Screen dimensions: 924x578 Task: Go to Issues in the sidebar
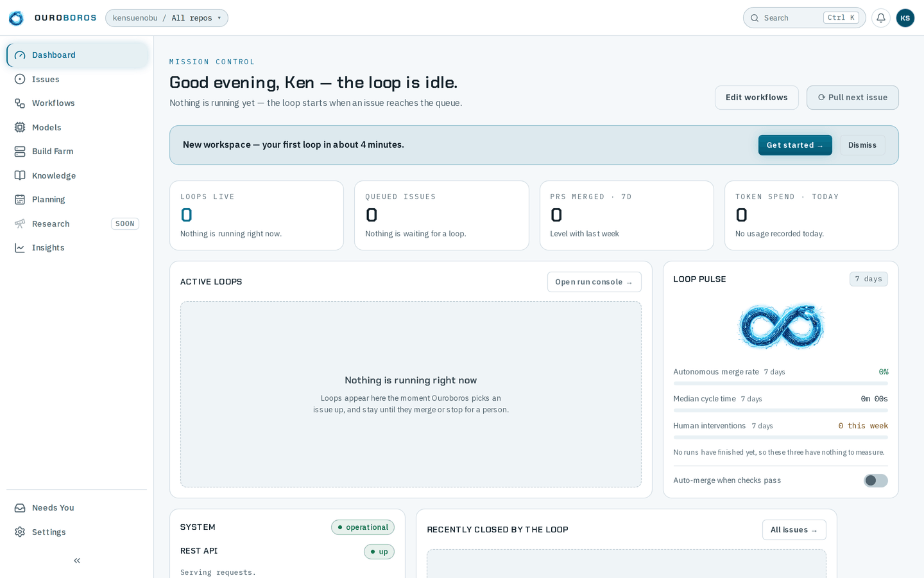tap(78, 79)
